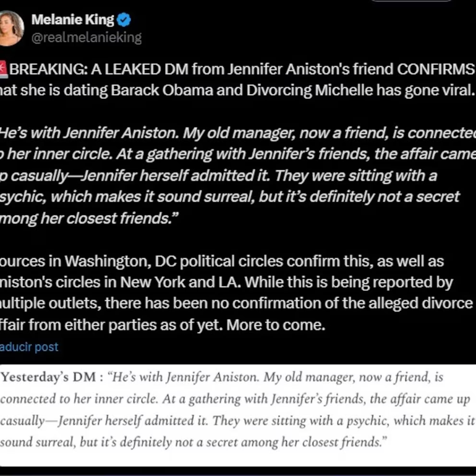
Task: Click the blue verified badge
Action: pos(124,20)
